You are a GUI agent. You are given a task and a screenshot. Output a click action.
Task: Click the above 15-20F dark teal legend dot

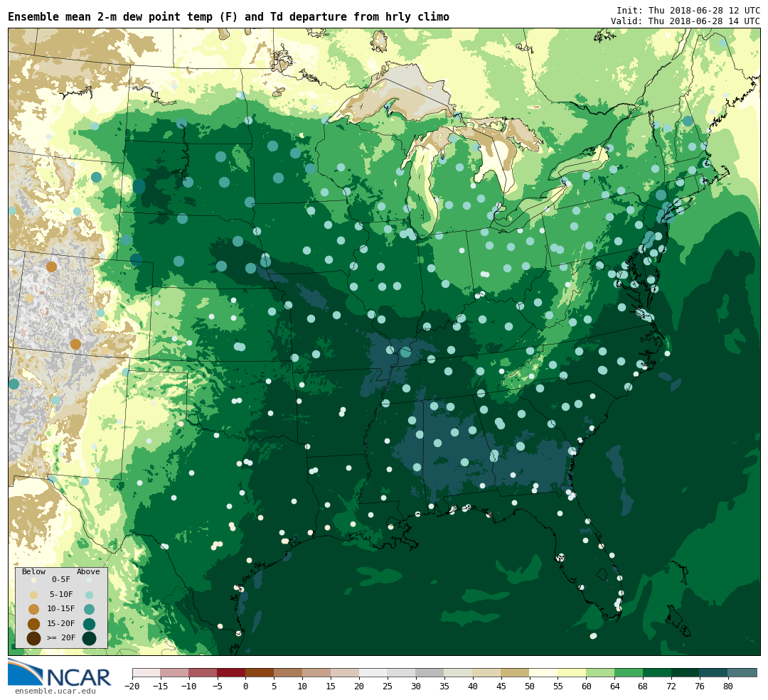[89, 624]
